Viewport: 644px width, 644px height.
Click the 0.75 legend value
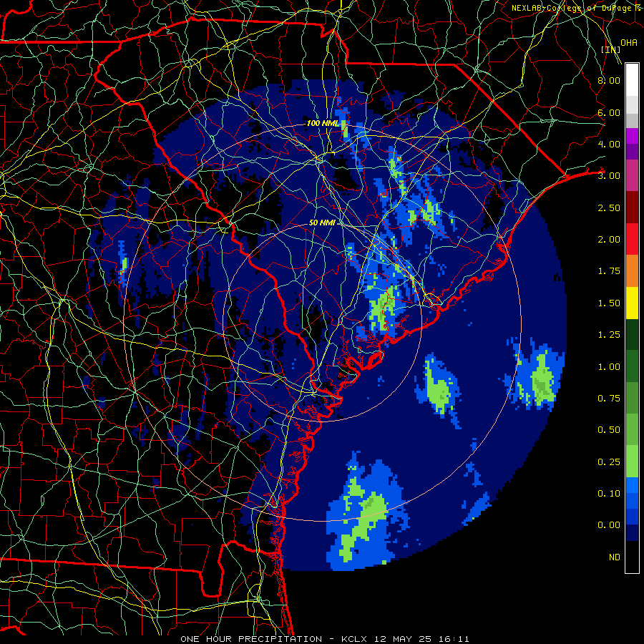609,399
